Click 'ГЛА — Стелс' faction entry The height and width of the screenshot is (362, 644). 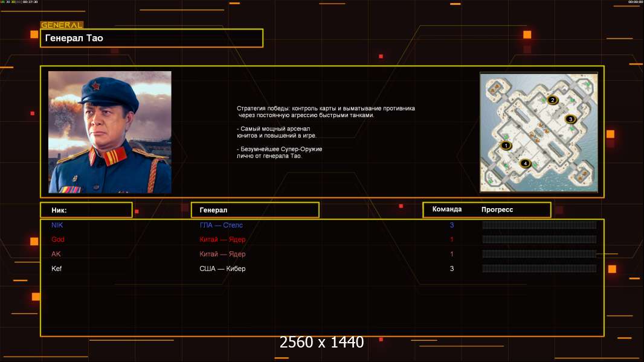[x=221, y=225]
